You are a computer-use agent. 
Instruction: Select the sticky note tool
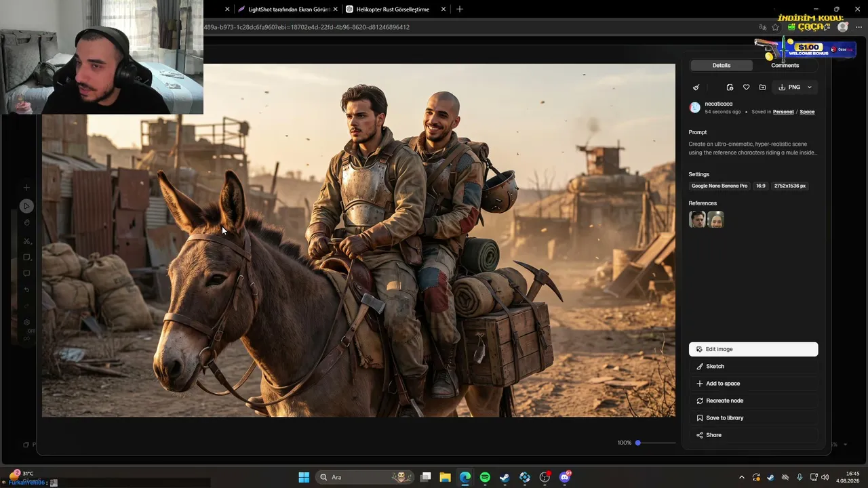[x=26, y=258]
